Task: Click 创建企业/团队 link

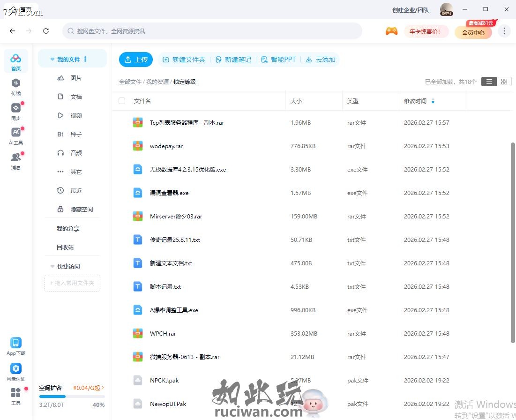Action: point(411,10)
